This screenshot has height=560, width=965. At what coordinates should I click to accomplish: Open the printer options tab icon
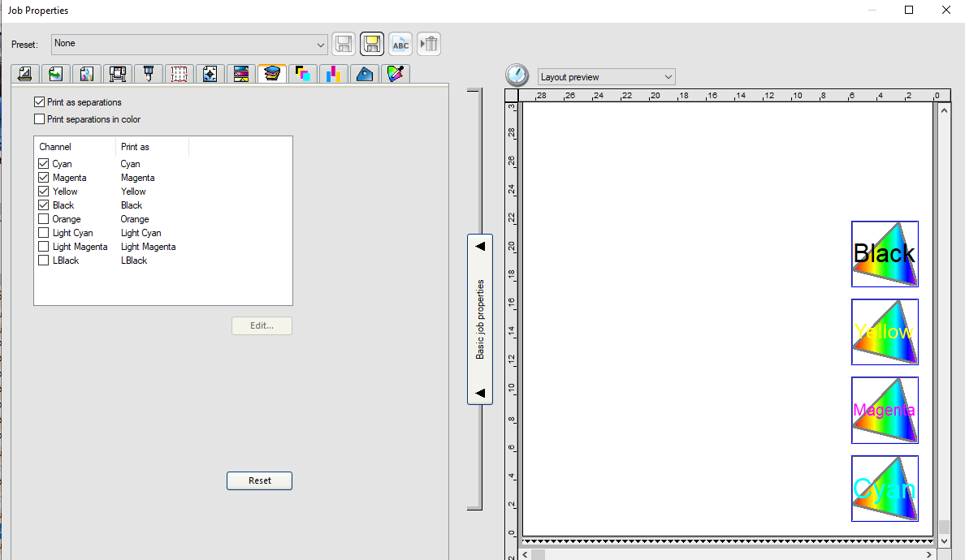click(118, 74)
